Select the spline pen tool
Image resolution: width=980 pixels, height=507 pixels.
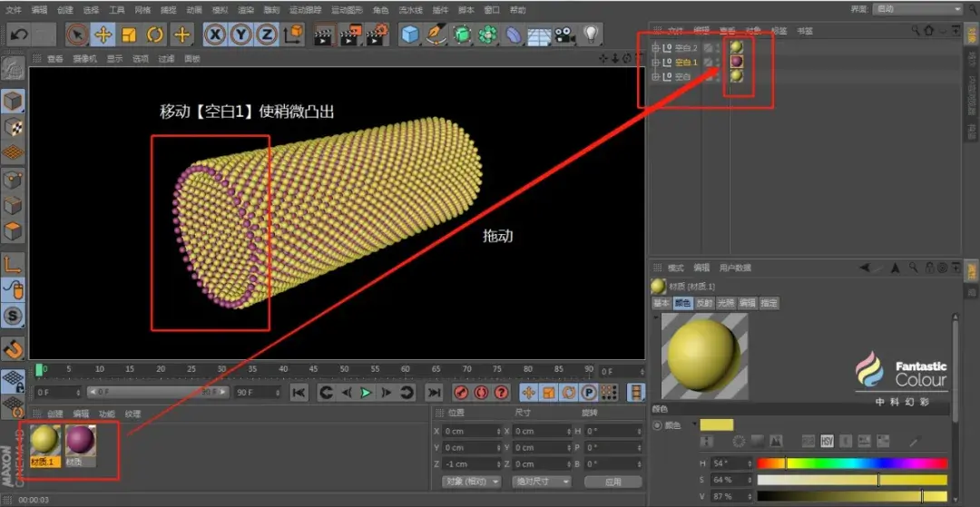(436, 34)
